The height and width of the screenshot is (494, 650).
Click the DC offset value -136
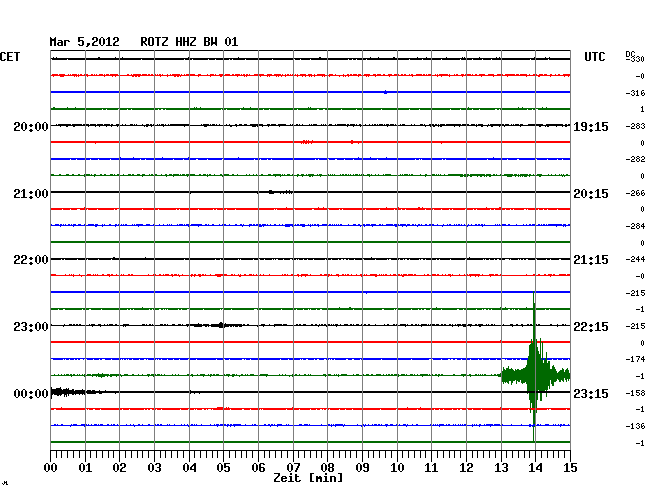(635, 426)
